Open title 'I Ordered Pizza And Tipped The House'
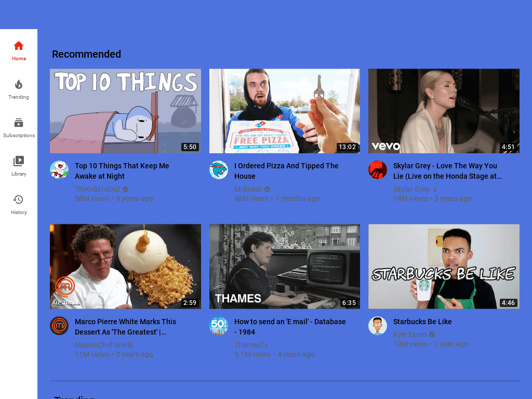 click(286, 171)
